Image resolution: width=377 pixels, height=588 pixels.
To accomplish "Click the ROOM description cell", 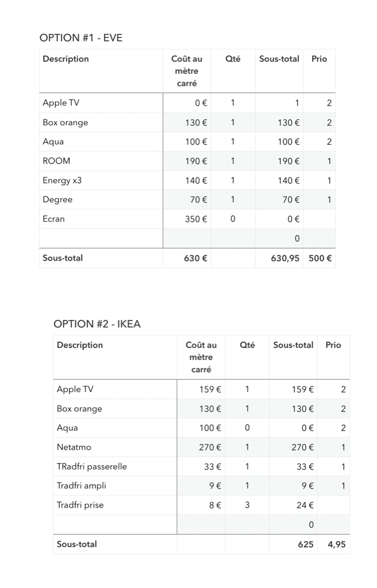I will click(x=101, y=161).
